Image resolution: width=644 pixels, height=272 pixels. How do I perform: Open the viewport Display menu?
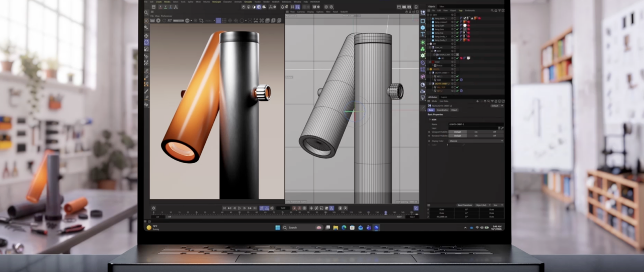tap(310, 12)
